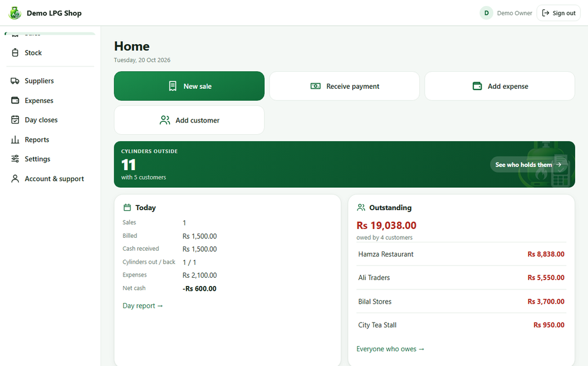Click the Expenses wallet icon in sidebar
The width and height of the screenshot is (588, 366).
[x=15, y=100]
